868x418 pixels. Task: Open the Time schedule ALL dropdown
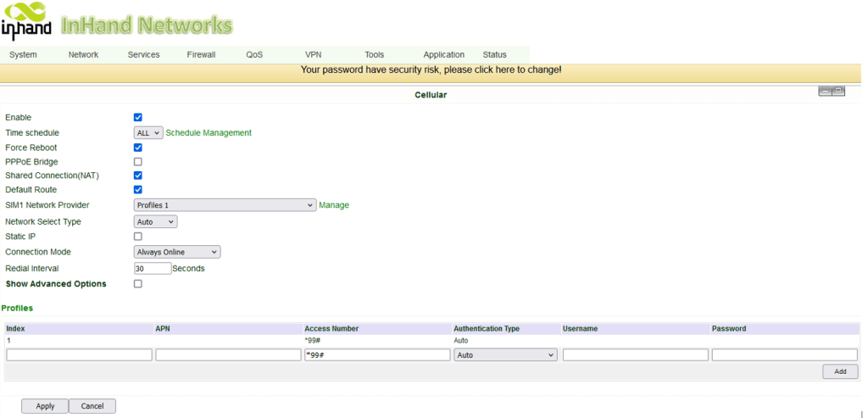pyautogui.click(x=148, y=133)
